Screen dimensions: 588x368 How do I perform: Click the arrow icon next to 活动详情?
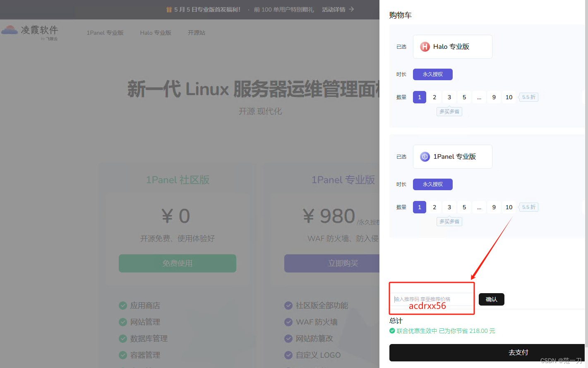[351, 9]
